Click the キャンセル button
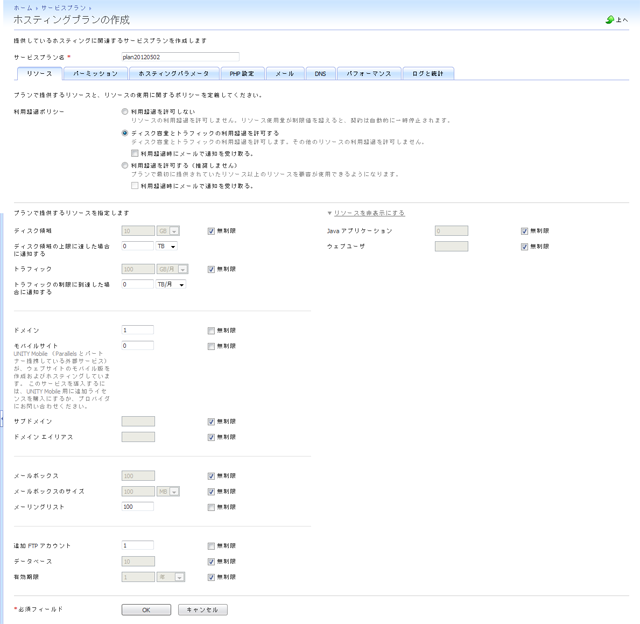Image resolution: width=640 pixels, height=624 pixels. [x=204, y=609]
